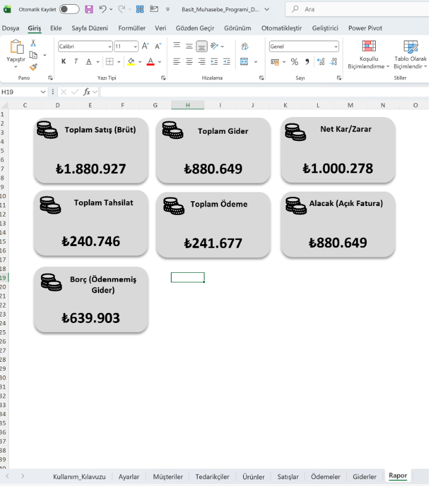
Task: Switch to the Formüller ribbon tab
Action: [132, 28]
